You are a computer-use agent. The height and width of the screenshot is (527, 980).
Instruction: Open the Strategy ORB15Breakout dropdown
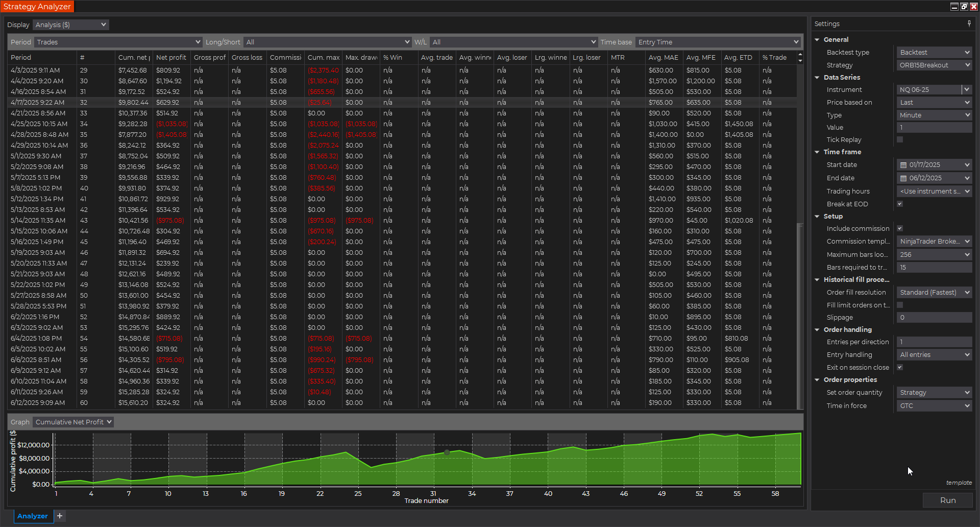point(934,65)
